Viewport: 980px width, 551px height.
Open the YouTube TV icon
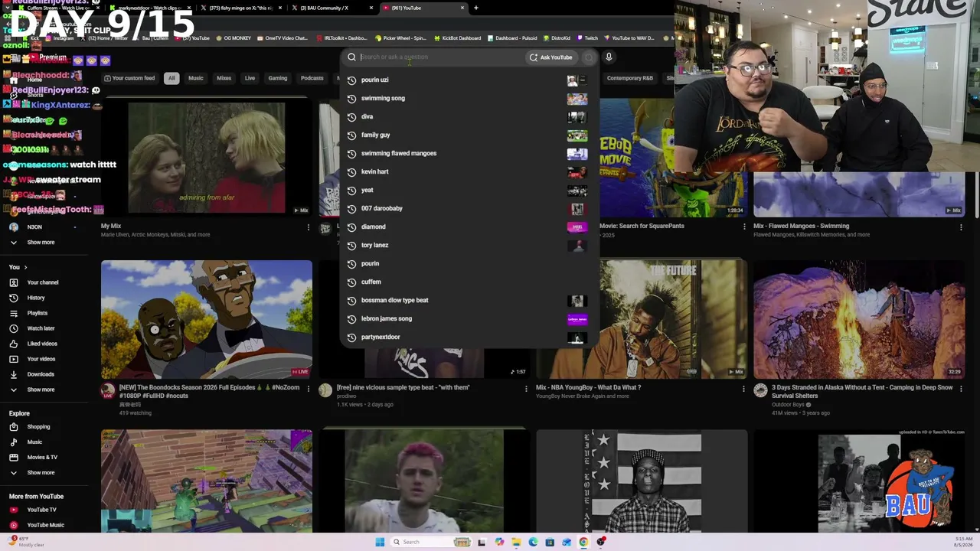[x=14, y=510]
